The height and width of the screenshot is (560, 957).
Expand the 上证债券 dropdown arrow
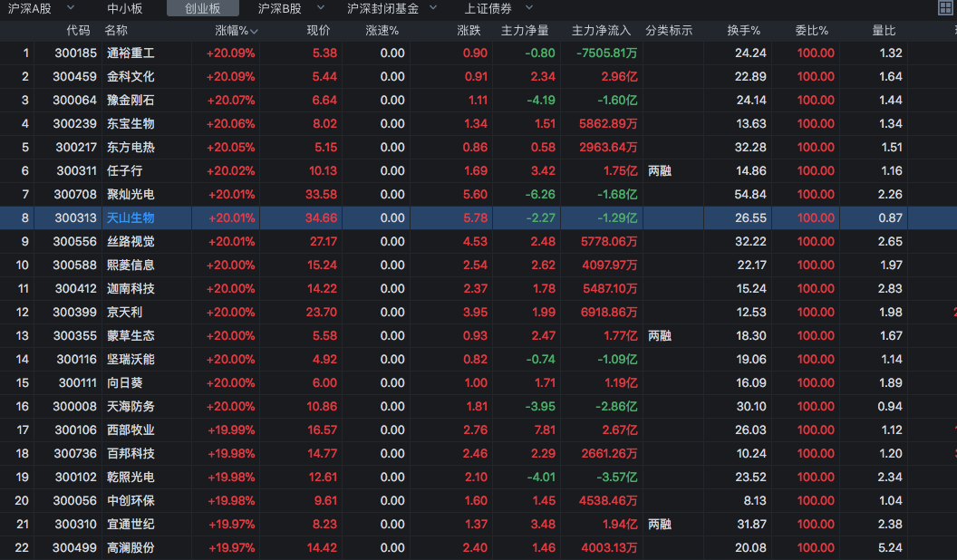[529, 8]
